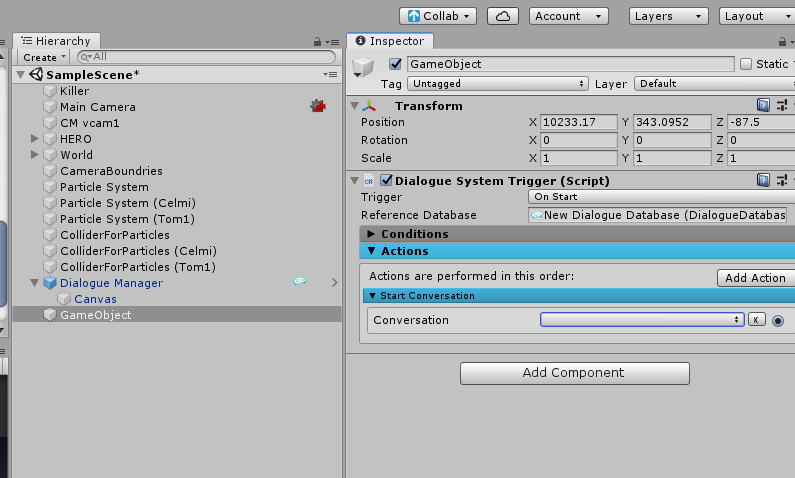
Task: Select Particle System (Celmi) in Hierarchy
Action: pyautogui.click(x=128, y=203)
